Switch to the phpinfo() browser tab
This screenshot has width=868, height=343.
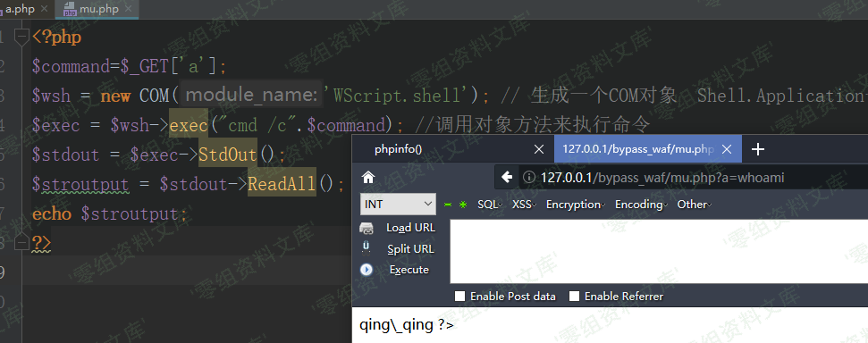click(x=399, y=149)
